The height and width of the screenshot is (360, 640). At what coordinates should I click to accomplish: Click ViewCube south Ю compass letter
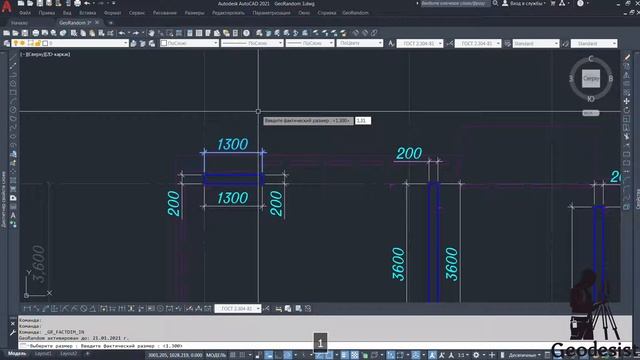pyautogui.click(x=591, y=99)
